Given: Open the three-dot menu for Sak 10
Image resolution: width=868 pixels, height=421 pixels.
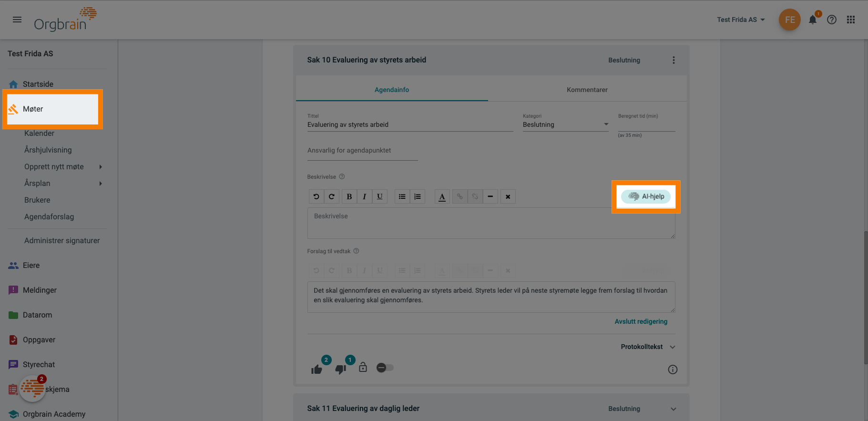Looking at the screenshot, I should coord(674,60).
